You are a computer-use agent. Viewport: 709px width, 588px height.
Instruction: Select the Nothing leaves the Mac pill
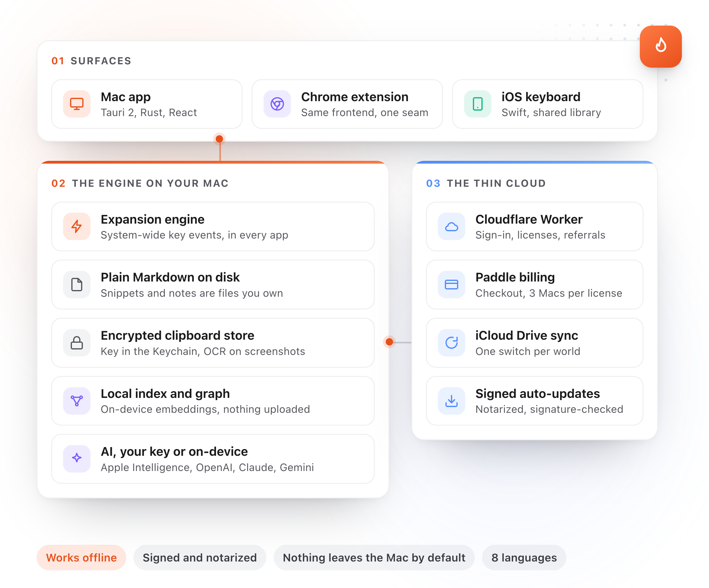pos(374,557)
